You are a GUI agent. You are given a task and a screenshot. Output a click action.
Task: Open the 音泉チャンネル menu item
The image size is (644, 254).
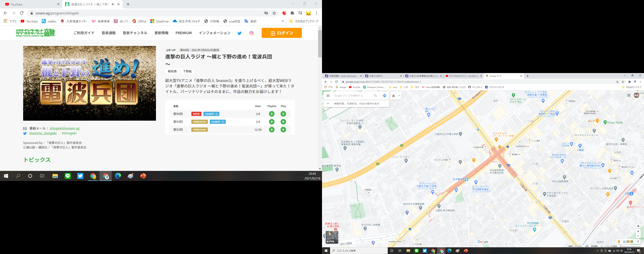[135, 33]
